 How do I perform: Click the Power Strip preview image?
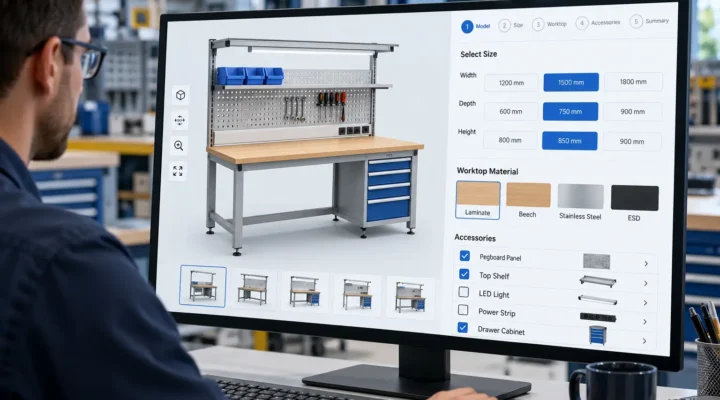(597, 317)
